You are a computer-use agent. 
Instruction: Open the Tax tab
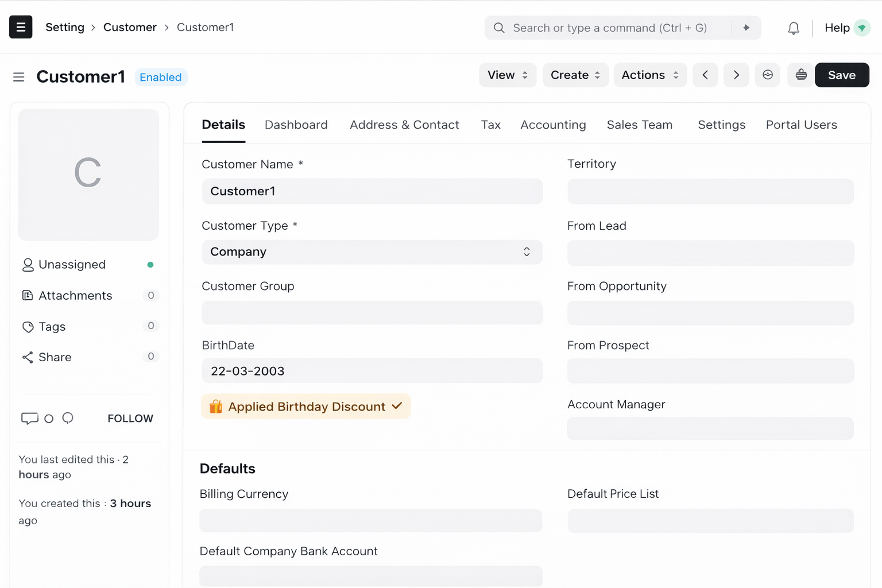click(491, 125)
